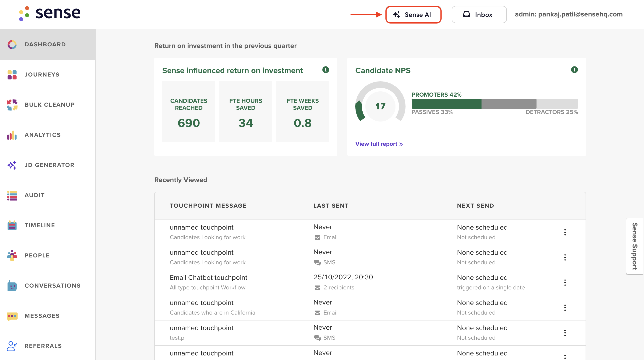
Task: Open kebab menu on first unnamed touchpoint row
Action: click(x=565, y=232)
